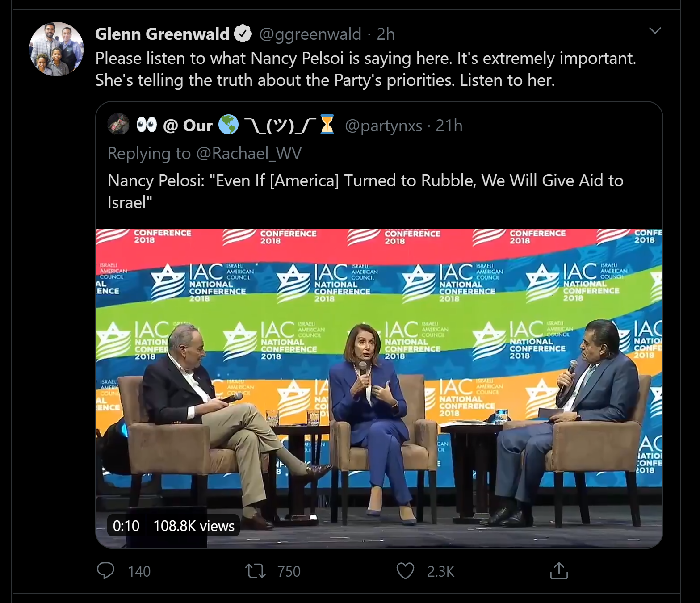
Task: Open the quoted tweet text about Nancy Pelosi
Action: click(x=365, y=191)
